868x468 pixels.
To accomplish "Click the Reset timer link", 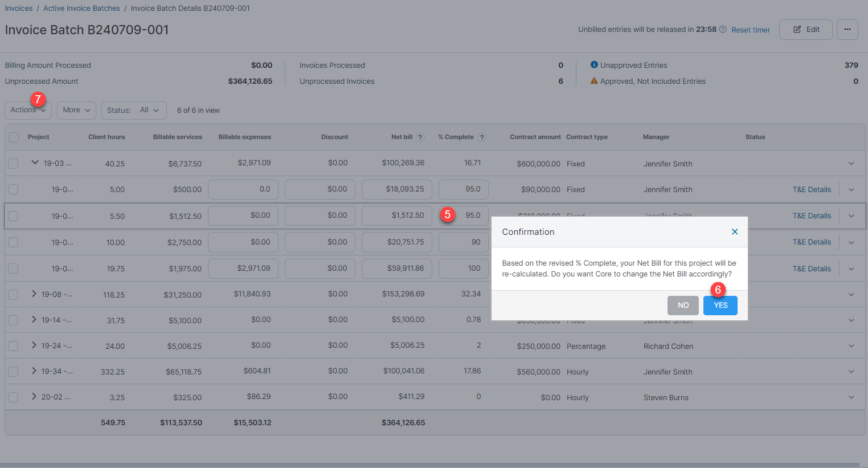I will (x=751, y=30).
